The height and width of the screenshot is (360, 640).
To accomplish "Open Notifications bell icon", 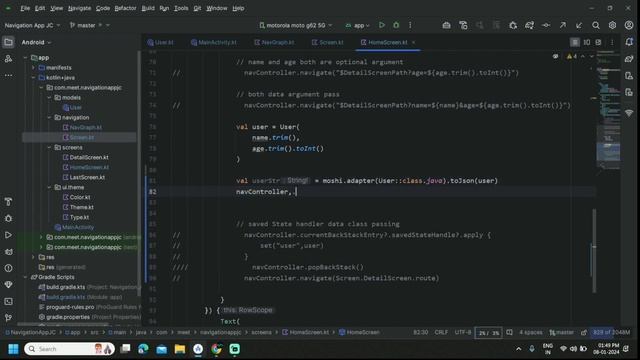I will 629,42.
